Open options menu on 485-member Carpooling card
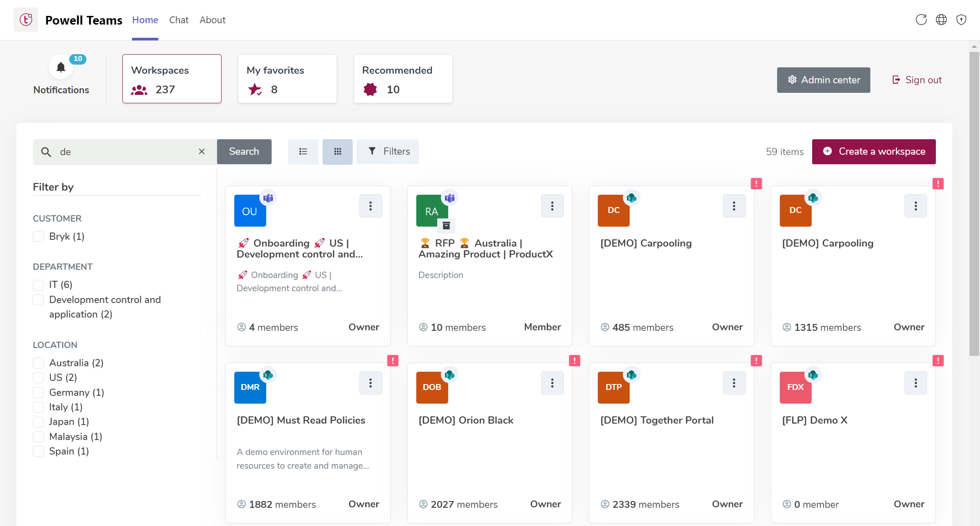 pyautogui.click(x=734, y=206)
